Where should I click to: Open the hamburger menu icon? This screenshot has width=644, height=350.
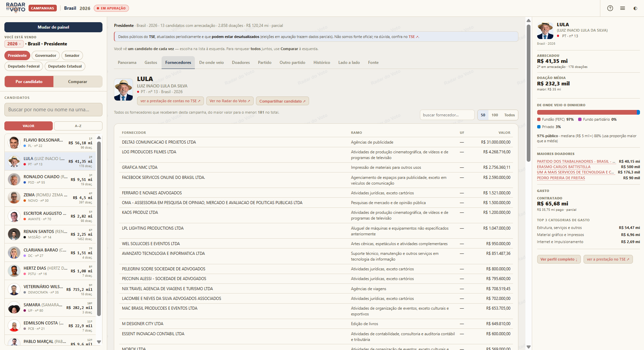622,8
